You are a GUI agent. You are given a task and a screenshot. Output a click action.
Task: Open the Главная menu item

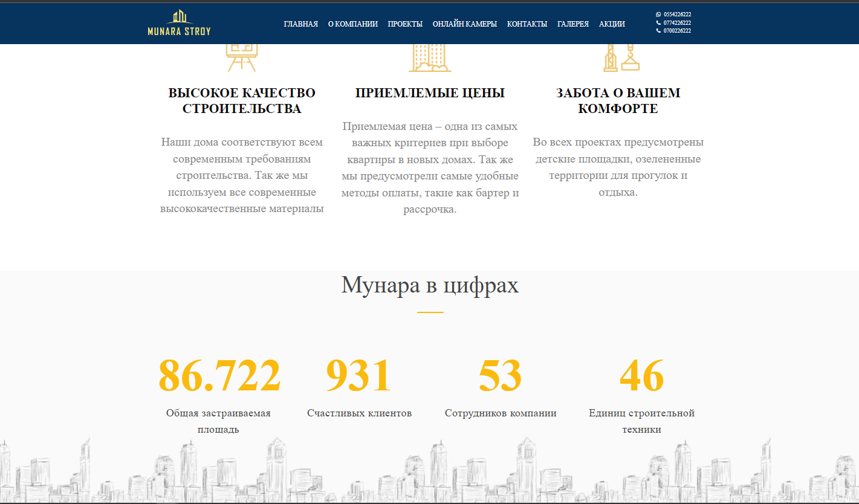pyautogui.click(x=300, y=24)
